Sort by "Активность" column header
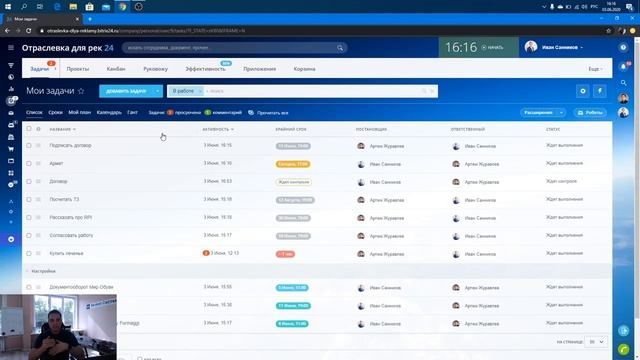Viewport: 640px width, 360px height. coord(218,129)
